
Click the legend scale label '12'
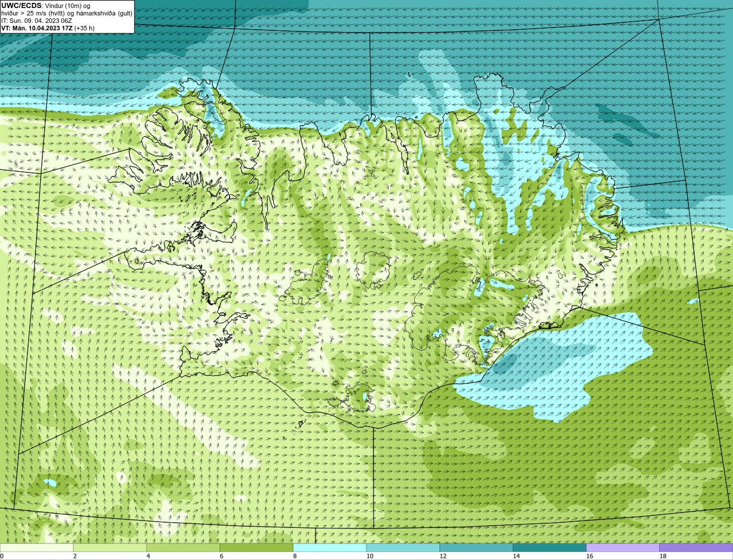tap(443, 556)
